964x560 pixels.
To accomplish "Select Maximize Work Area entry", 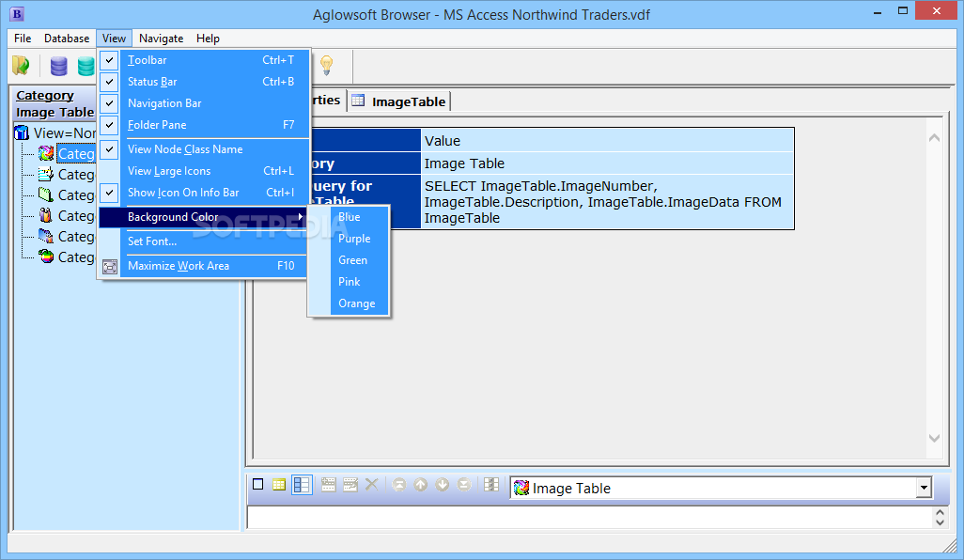I will [x=203, y=266].
